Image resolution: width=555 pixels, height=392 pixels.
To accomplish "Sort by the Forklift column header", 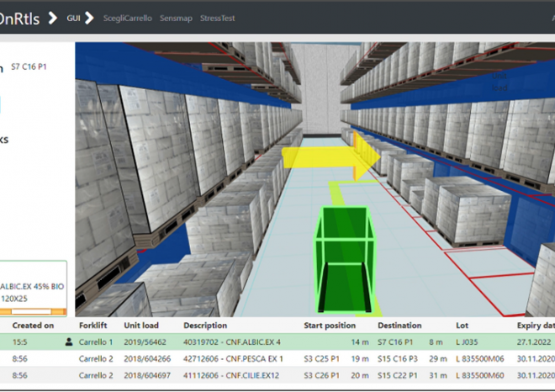I will 93,325.
